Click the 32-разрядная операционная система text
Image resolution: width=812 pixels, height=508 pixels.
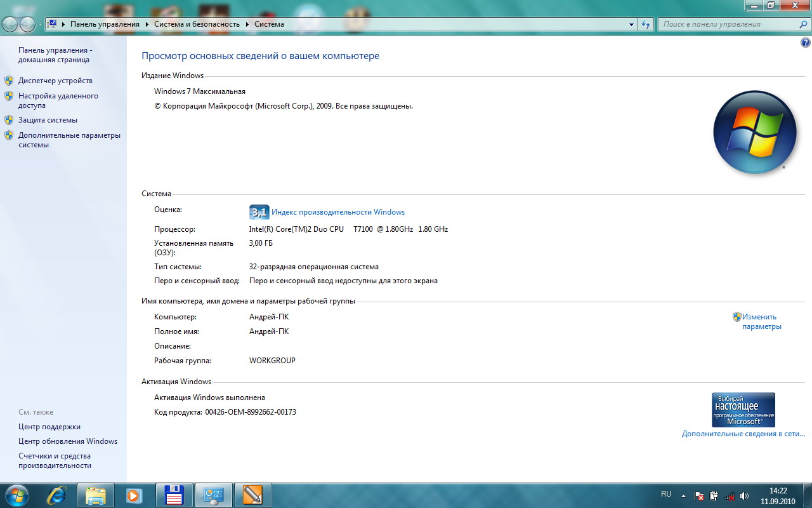click(x=314, y=267)
